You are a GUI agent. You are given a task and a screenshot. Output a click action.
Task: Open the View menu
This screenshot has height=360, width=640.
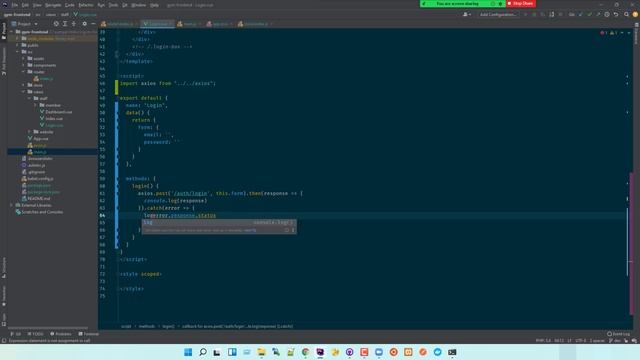click(37, 5)
